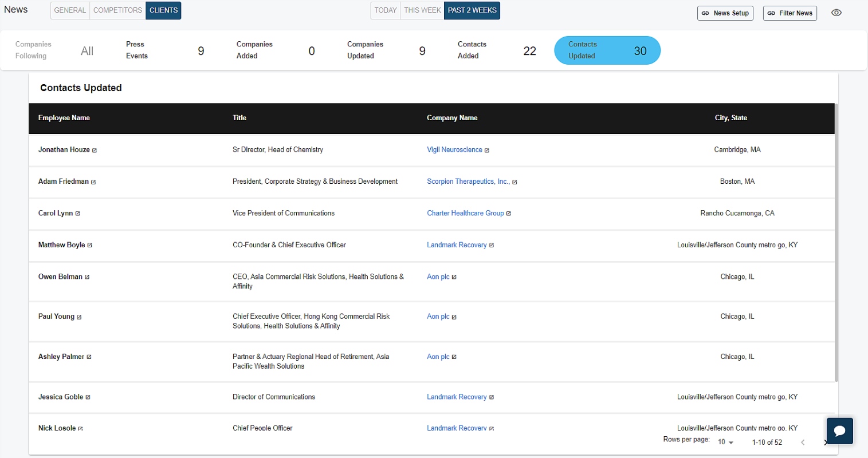The image size is (868, 458).
Task: Click employee name Jonathan Houze
Action: point(64,150)
